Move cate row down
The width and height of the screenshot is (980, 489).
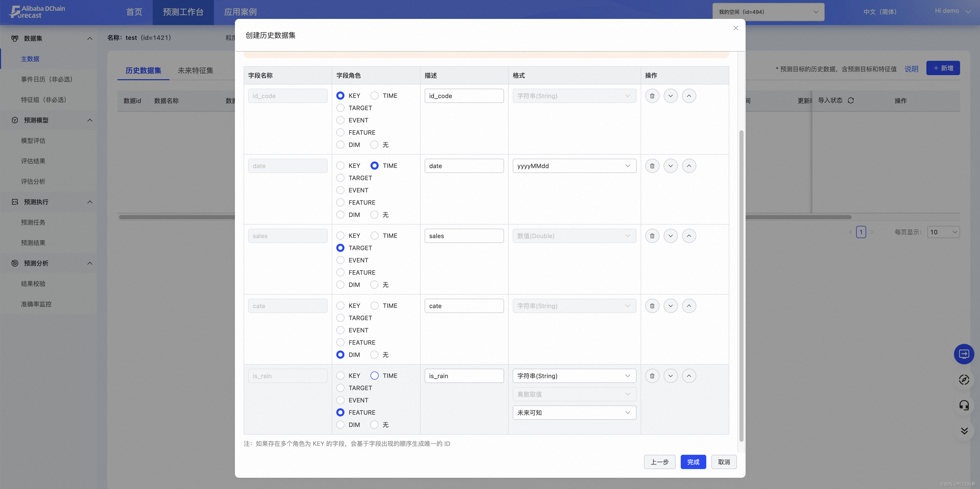click(670, 306)
